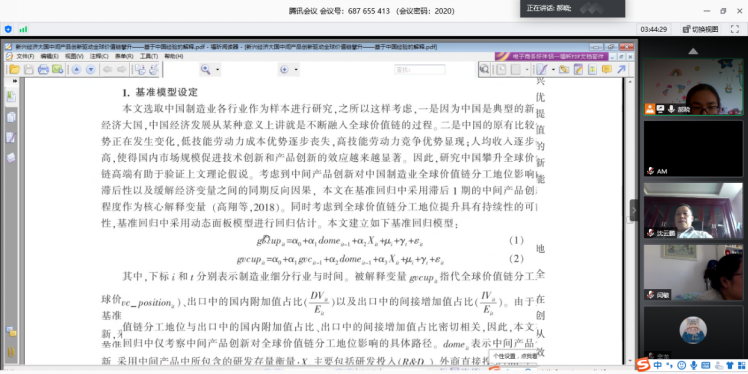
Task: Open the zoom-in plus dropdown arrow
Action: tap(296, 70)
